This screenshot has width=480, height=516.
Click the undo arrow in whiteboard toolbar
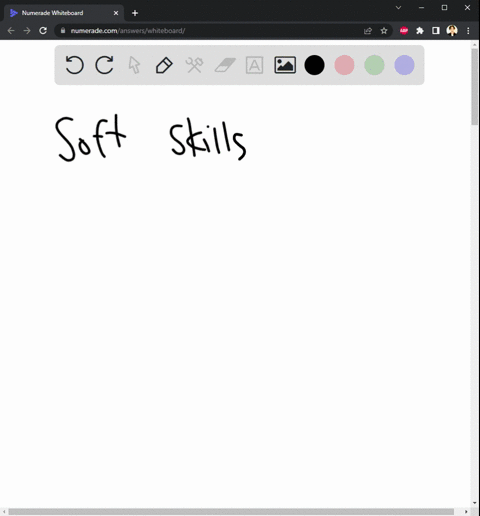click(74, 65)
